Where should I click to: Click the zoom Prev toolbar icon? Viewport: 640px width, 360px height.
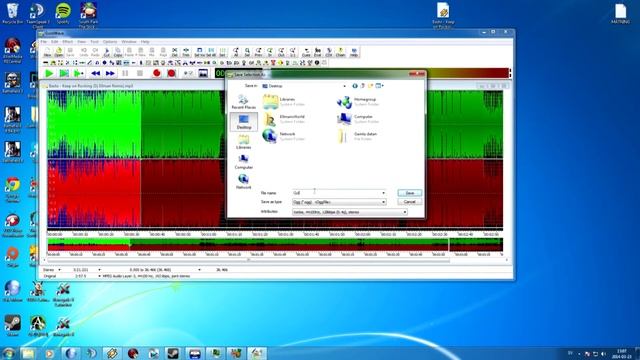click(258, 52)
